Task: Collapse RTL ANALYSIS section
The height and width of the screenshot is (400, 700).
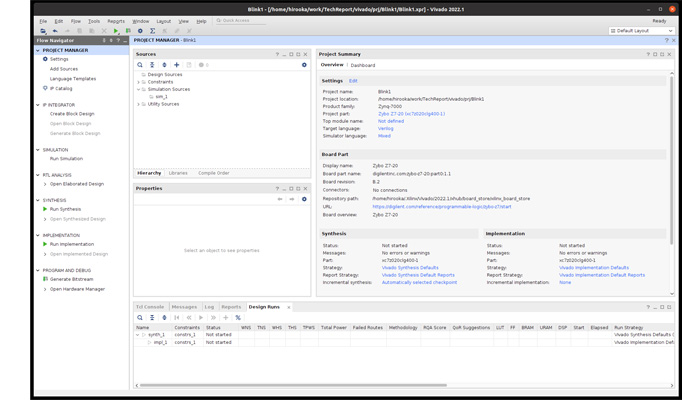Action: 38,175
